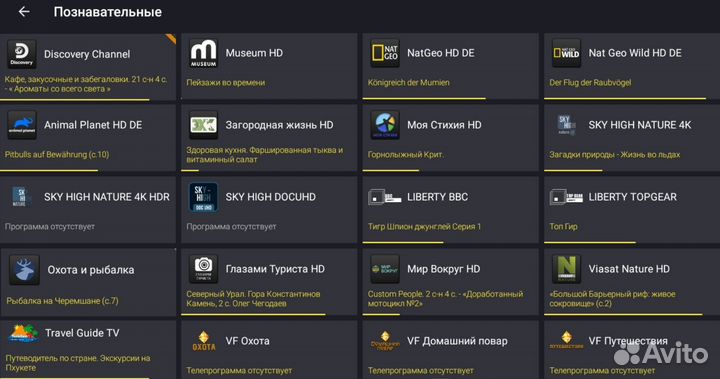Select the Travel Guide TV name

pos(82,333)
